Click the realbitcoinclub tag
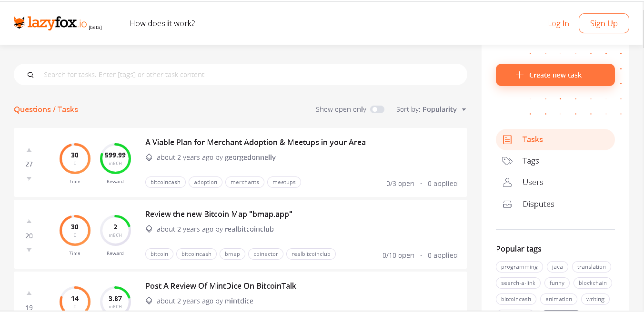 pos(311,254)
